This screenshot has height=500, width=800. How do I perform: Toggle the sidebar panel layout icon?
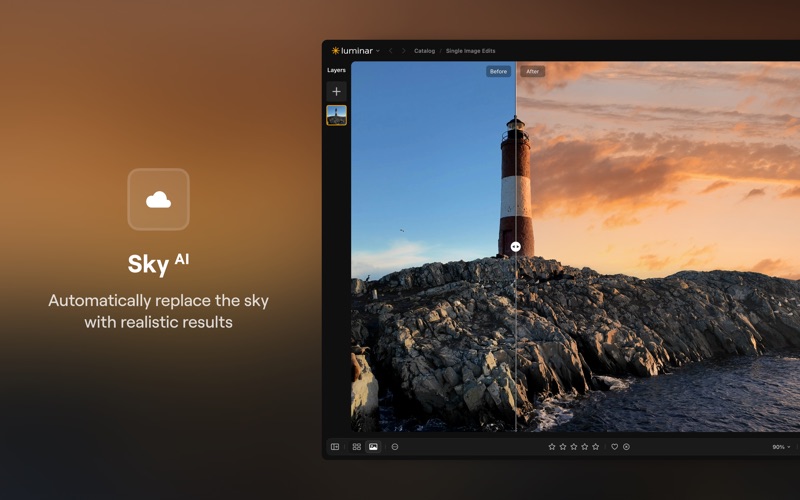click(x=335, y=447)
